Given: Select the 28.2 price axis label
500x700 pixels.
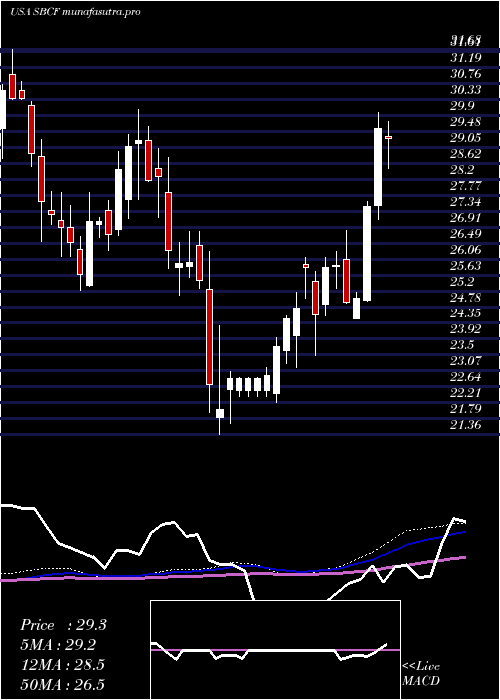Looking at the screenshot, I should click(x=462, y=170).
